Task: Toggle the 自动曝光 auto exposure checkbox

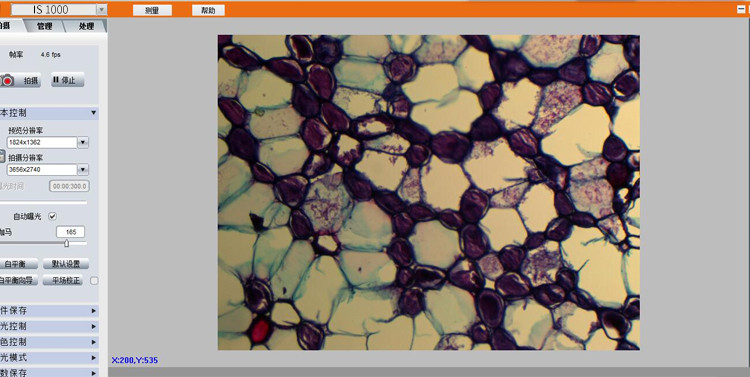Action: tap(53, 216)
